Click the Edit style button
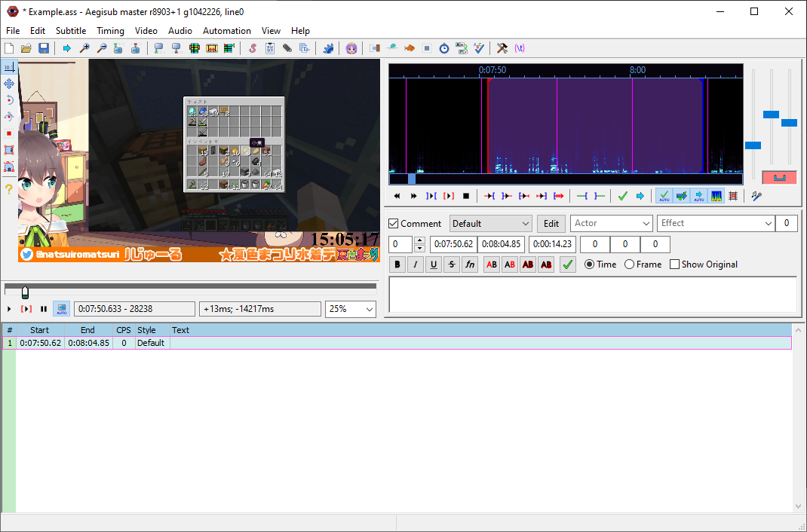Image resolution: width=807 pixels, height=532 pixels. tap(551, 224)
